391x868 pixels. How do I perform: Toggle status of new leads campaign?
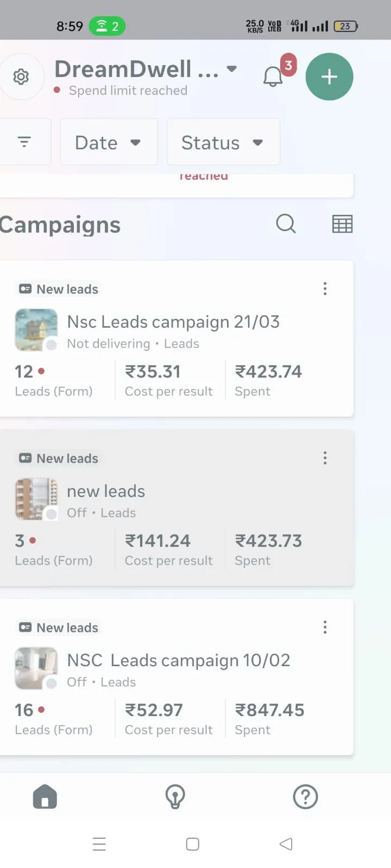click(52, 514)
